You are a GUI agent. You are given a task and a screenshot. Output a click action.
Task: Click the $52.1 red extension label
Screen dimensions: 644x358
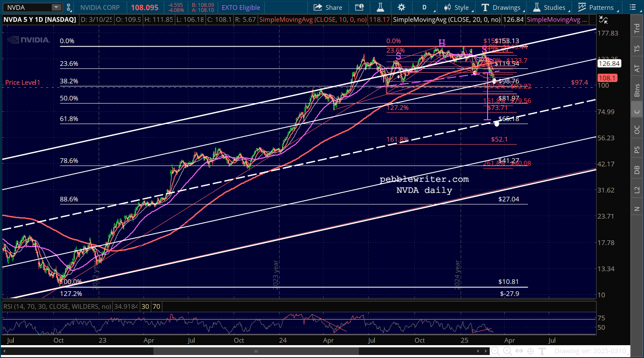coord(500,139)
